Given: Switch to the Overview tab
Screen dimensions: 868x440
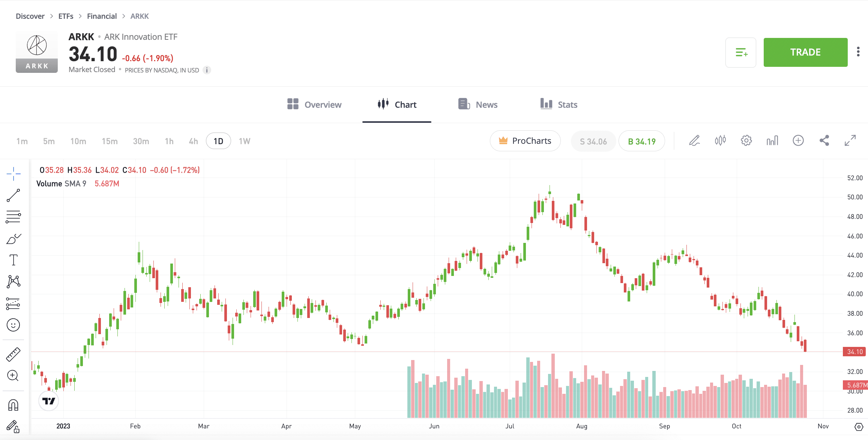Looking at the screenshot, I should pyautogui.click(x=314, y=104).
